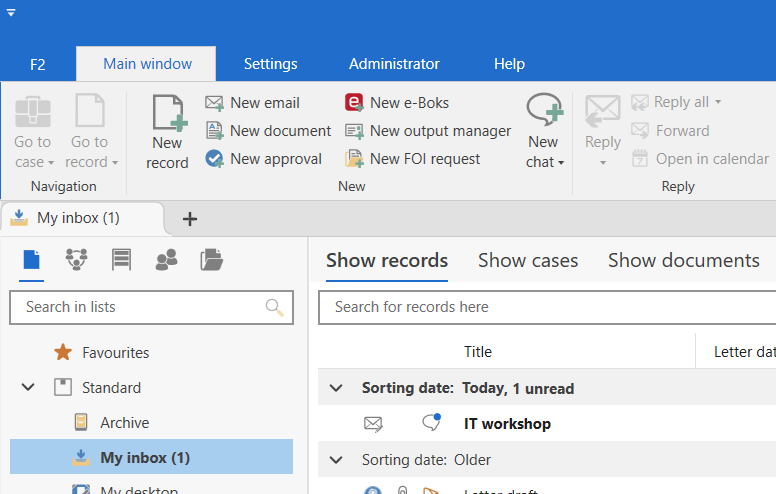Screen dimensions: 776x494
Task: Click the Search for records here field
Action: click(x=547, y=307)
